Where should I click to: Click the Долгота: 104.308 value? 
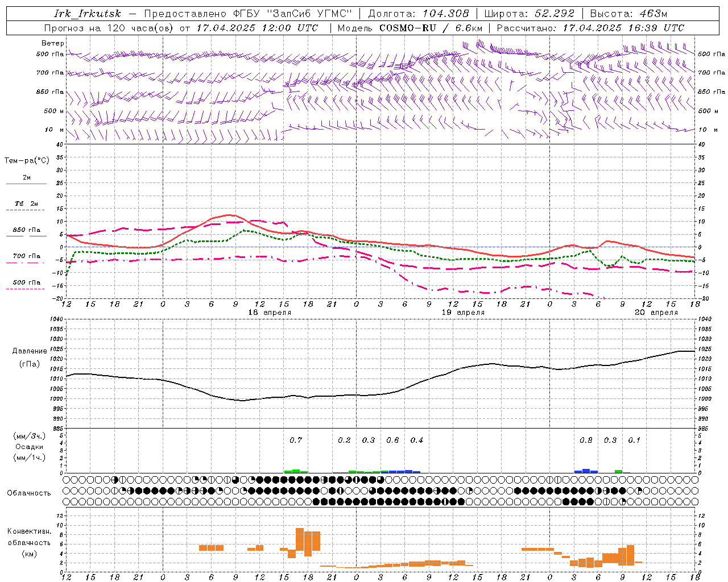tap(419, 14)
